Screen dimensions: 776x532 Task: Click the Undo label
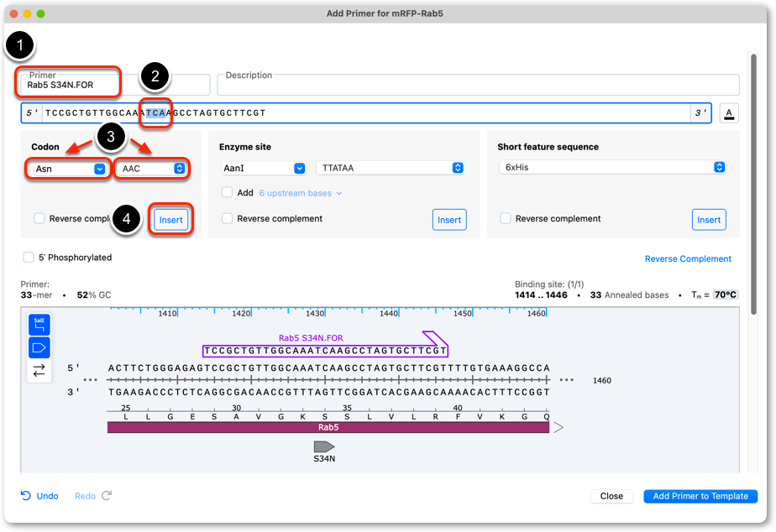click(48, 496)
